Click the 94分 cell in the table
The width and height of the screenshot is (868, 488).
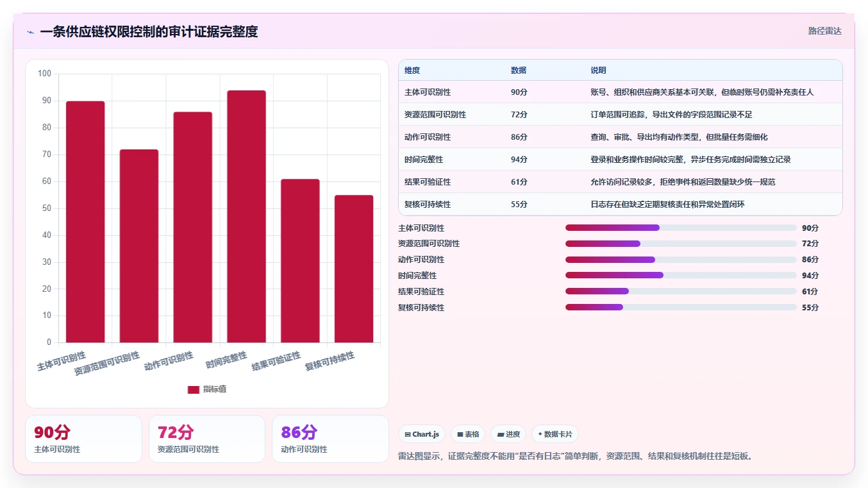click(519, 160)
